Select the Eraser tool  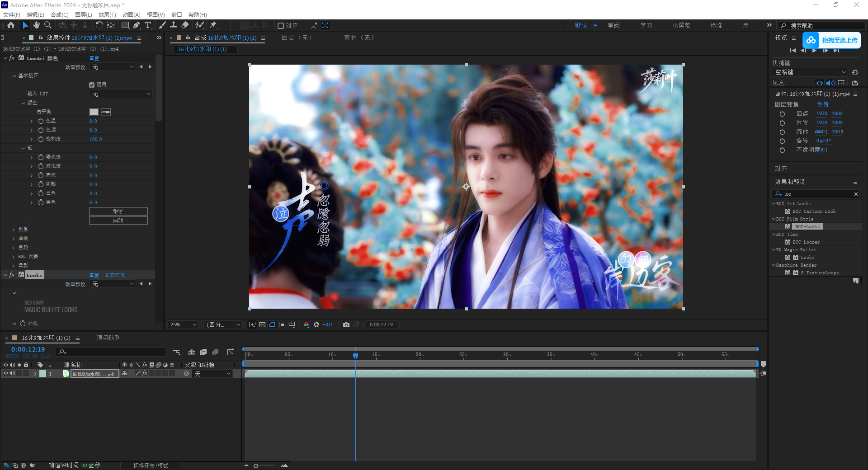185,25
